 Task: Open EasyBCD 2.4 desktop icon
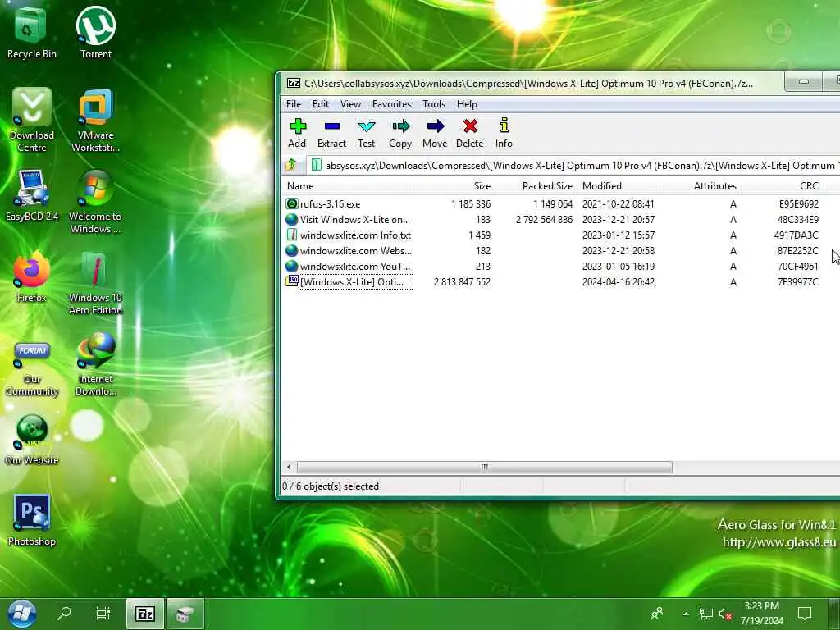tap(32, 195)
